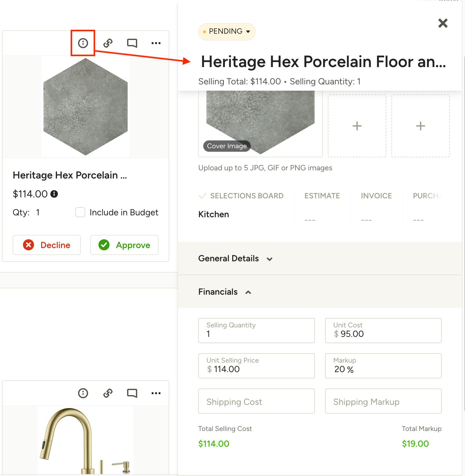Add image in first empty upload slot
This screenshot has height=476, width=465.
point(357,126)
